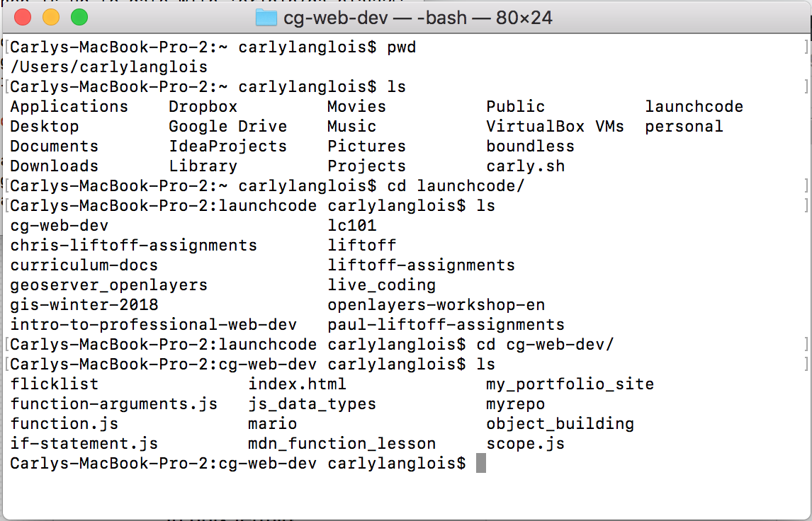Click the terminal cursor block at the last prompt
Image resolution: width=812 pixels, height=521 pixels.
(481, 464)
